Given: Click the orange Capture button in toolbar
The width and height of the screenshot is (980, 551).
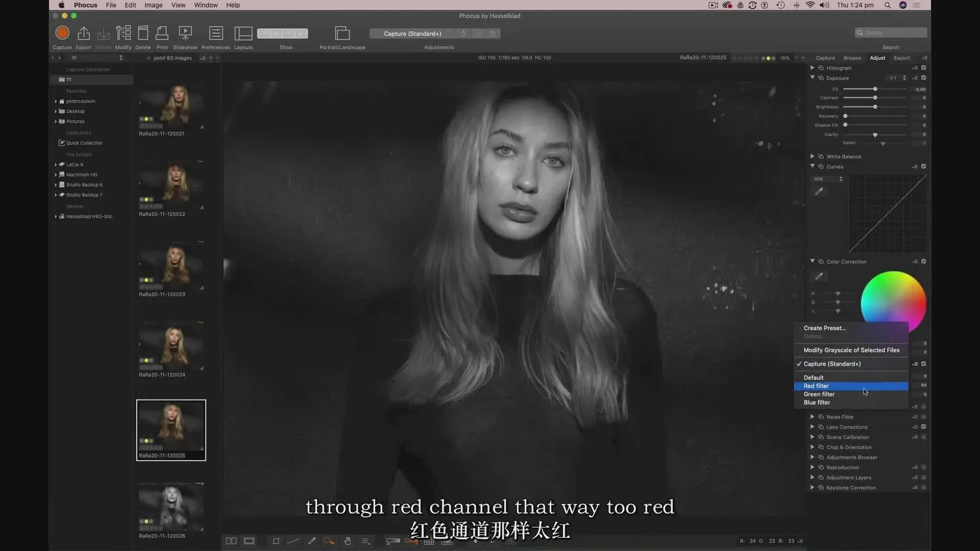Looking at the screenshot, I should [62, 33].
